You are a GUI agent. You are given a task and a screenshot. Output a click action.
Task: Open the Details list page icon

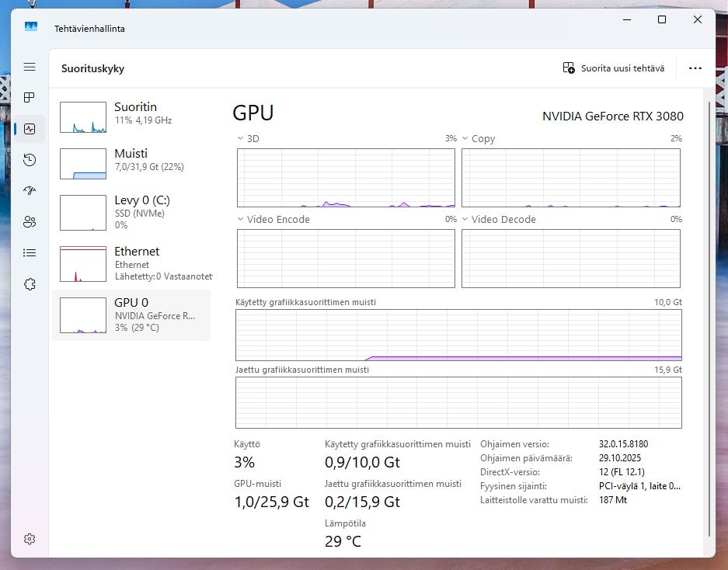tap(30, 252)
